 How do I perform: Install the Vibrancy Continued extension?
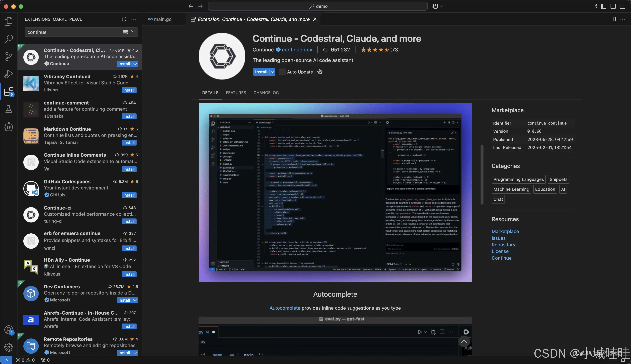tap(129, 90)
